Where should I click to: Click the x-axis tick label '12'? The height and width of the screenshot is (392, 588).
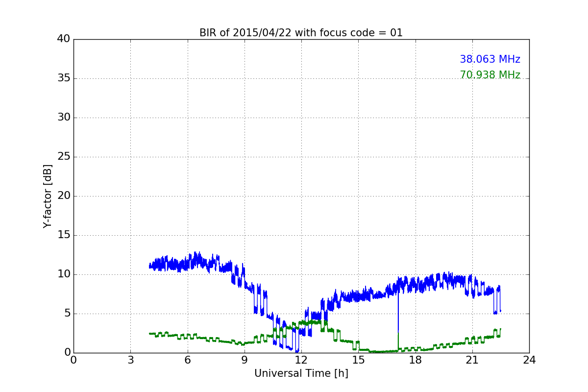pos(301,360)
